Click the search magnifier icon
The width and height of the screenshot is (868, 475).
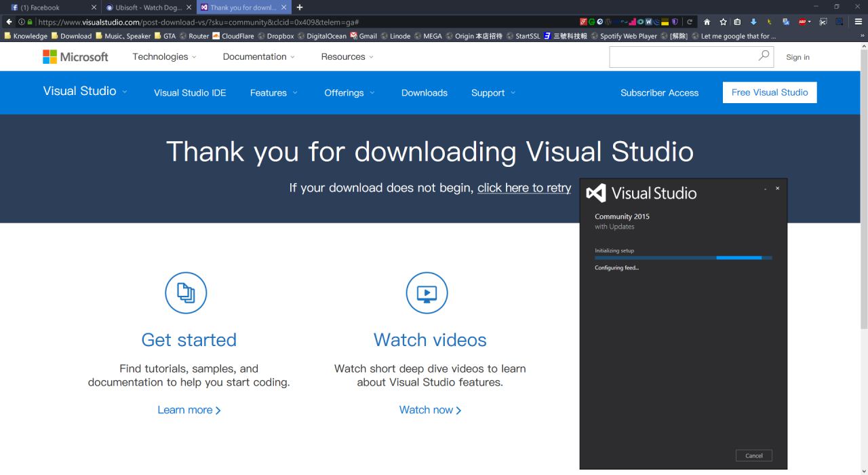coord(764,56)
